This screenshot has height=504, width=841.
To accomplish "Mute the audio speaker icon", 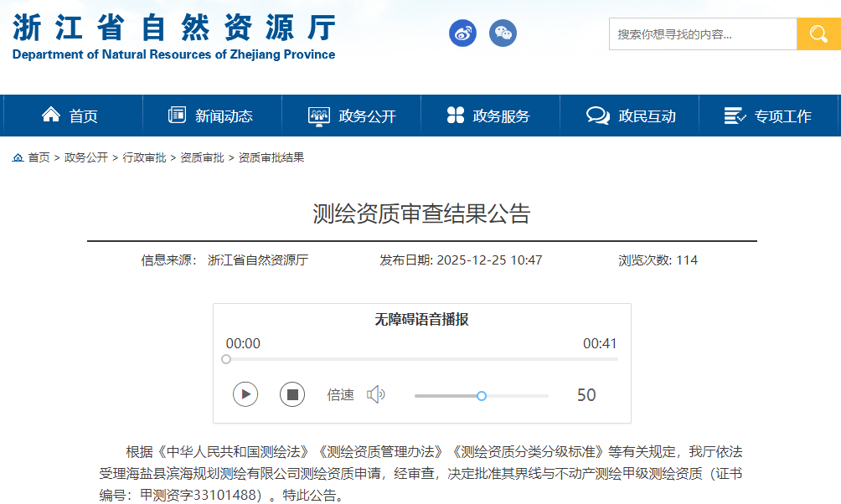I will pos(375,394).
